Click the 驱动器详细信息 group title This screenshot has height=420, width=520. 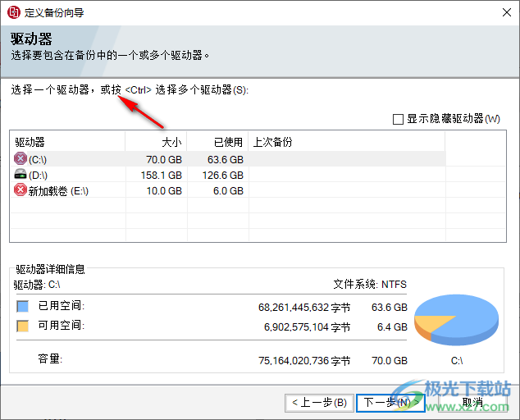[x=50, y=269]
